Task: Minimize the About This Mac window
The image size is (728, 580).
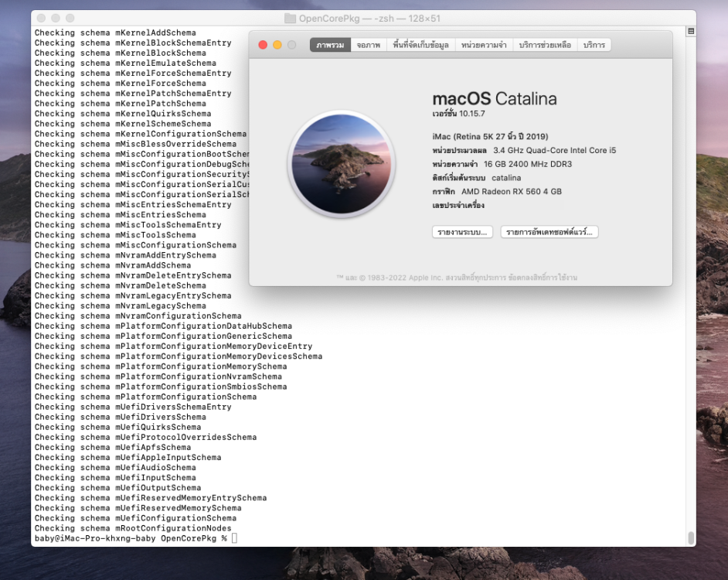Action: (277, 45)
